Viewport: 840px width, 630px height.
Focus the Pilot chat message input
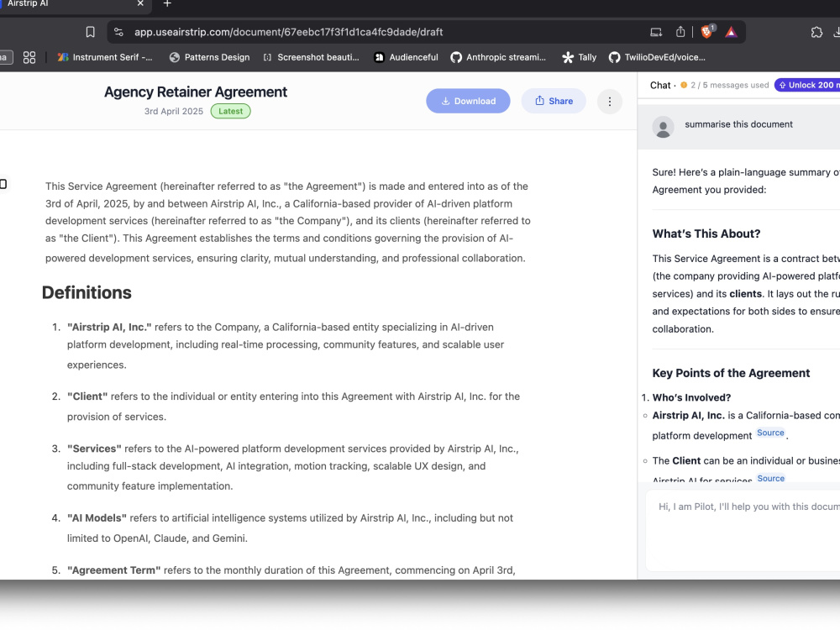(743, 530)
